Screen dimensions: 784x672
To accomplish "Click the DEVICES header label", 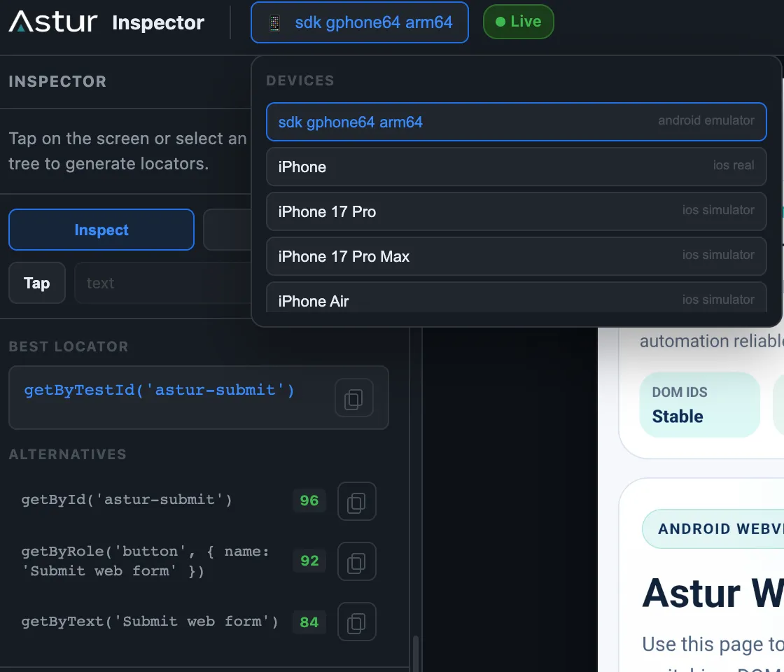I will [300, 80].
